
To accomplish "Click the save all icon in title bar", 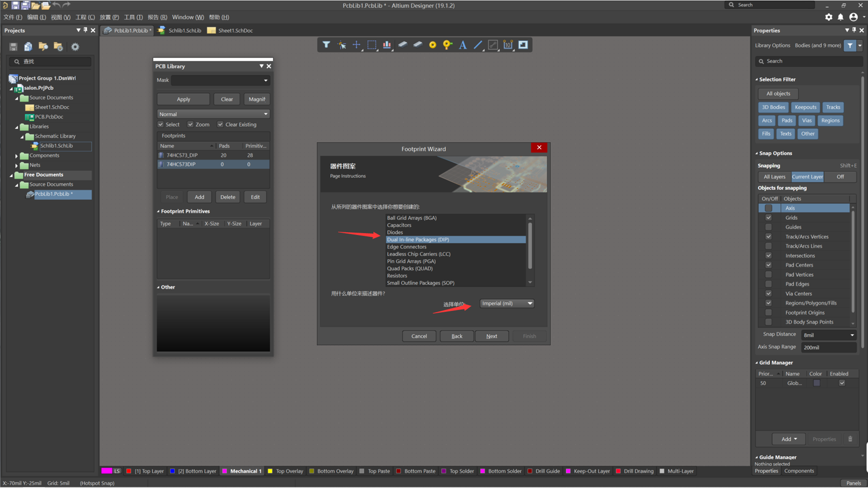I will coord(25,5).
